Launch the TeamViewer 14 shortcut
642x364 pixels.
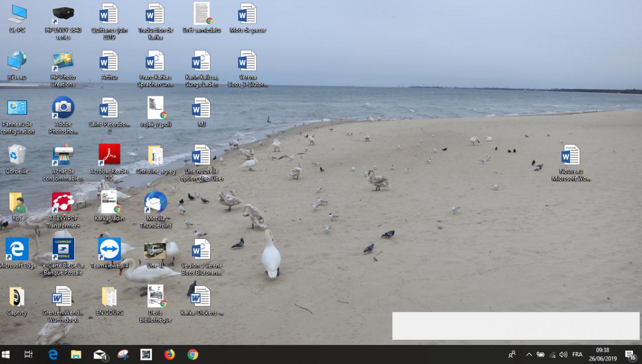coord(109,254)
